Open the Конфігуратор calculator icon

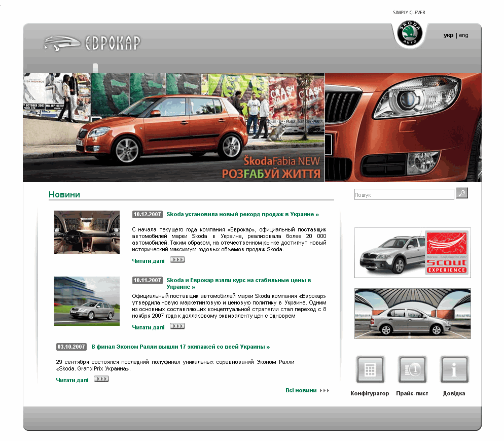[x=370, y=369]
